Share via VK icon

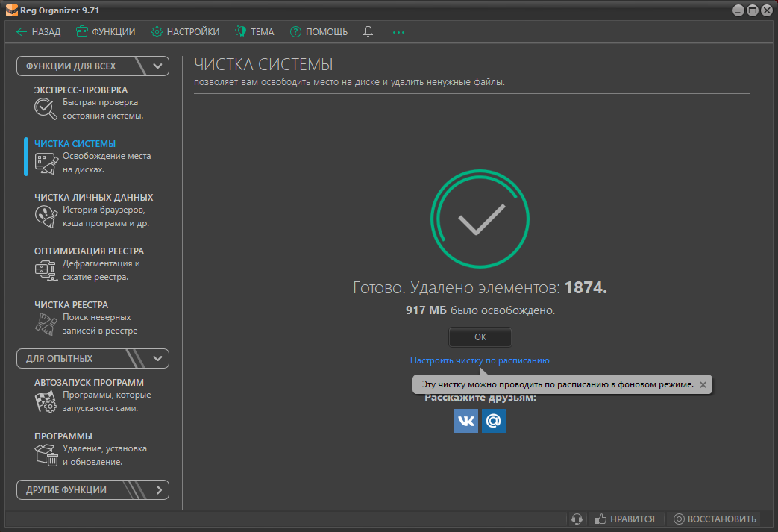(x=466, y=421)
